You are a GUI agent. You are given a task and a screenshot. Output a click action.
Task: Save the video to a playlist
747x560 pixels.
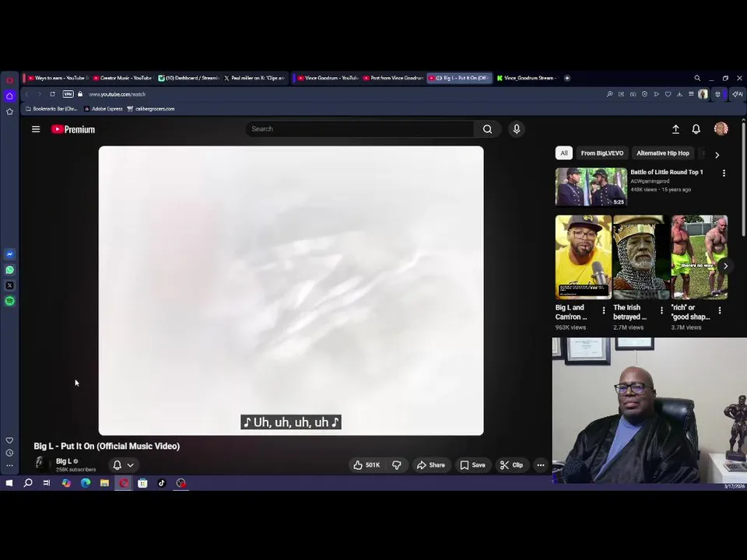pyautogui.click(x=472, y=465)
